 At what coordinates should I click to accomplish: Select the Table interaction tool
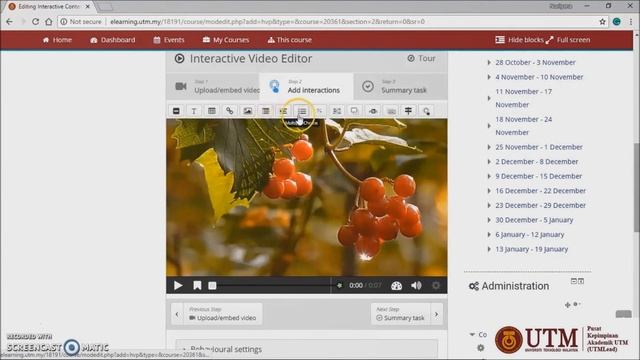coord(212,111)
